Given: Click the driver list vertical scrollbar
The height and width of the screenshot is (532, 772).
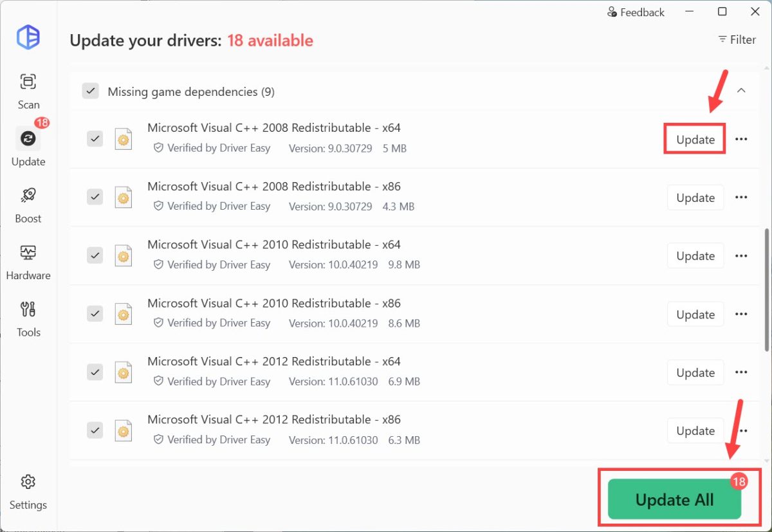Looking at the screenshot, I should [x=766, y=289].
